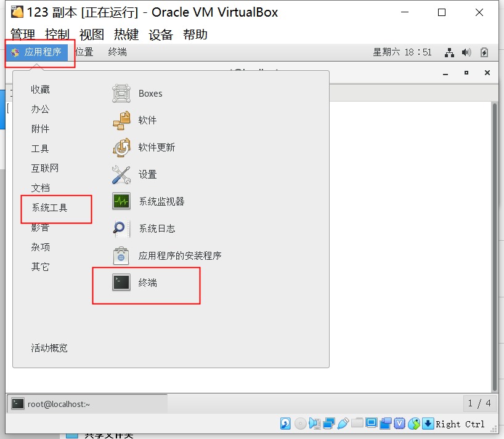Click the network status icon in top panel
The height and width of the screenshot is (439, 504).
(x=449, y=52)
